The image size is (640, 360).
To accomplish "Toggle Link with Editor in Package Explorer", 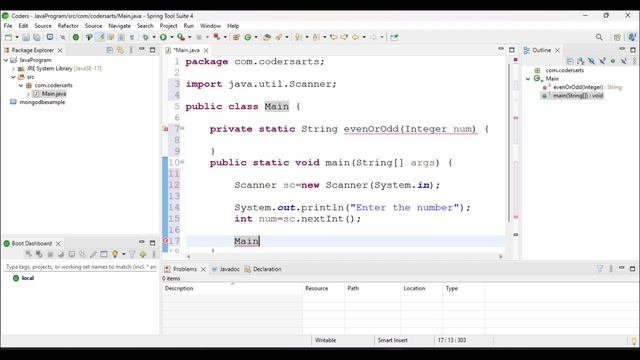I will (120, 50).
